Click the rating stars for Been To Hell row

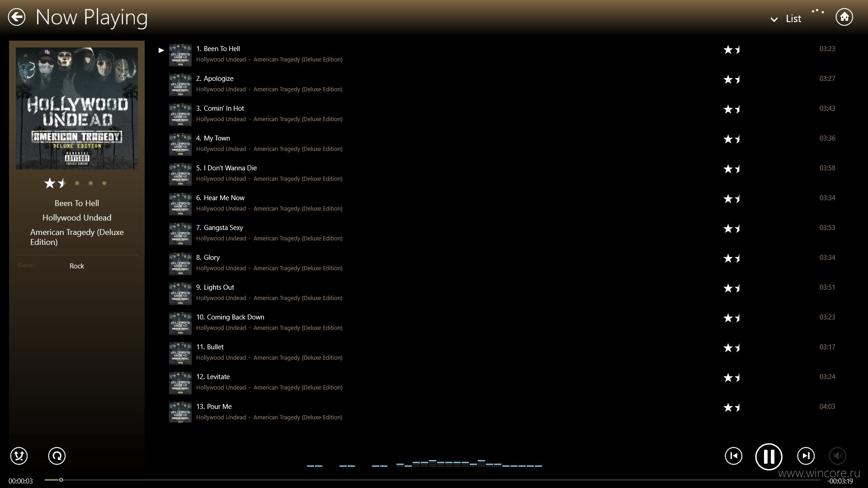pyautogui.click(x=732, y=50)
